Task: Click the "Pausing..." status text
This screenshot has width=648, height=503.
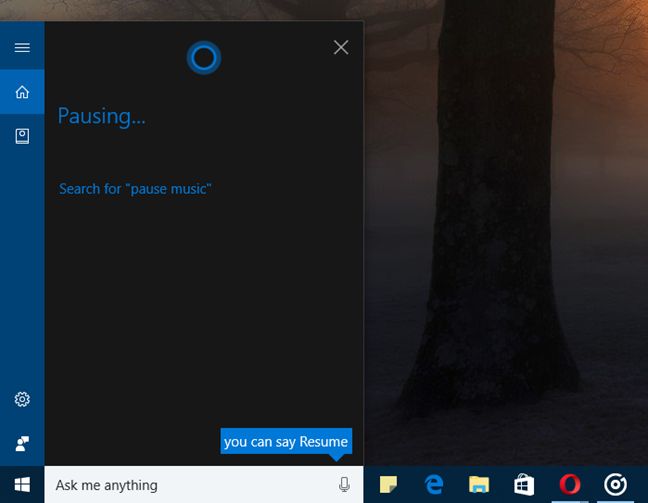Action: coord(102,116)
